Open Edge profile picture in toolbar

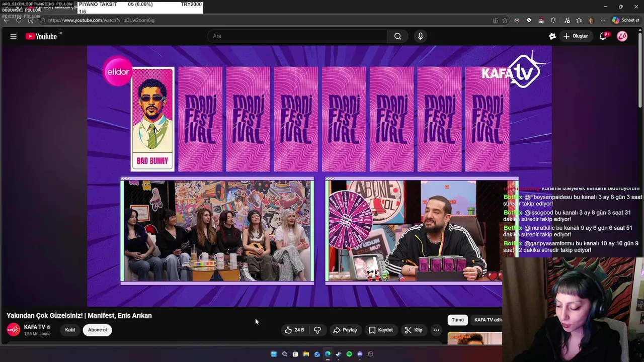tap(591, 20)
